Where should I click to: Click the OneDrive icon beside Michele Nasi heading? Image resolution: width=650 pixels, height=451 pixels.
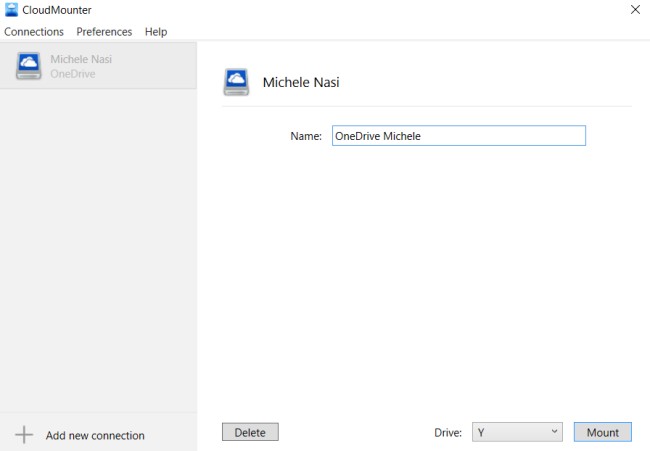(236, 82)
